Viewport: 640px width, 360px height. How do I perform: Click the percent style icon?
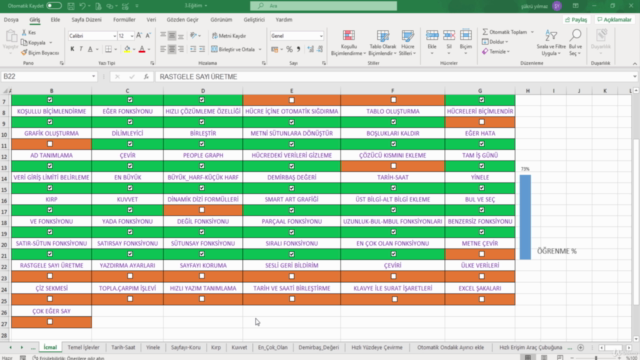coord(289,49)
